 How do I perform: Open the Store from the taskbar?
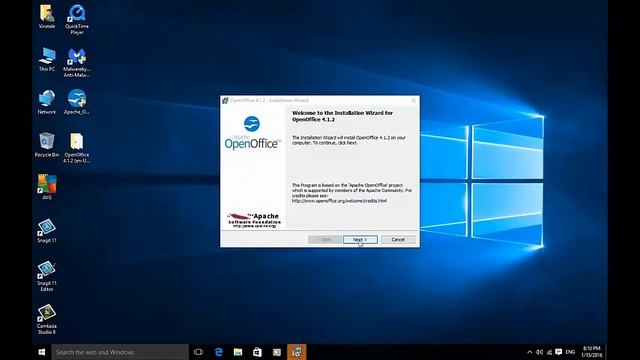[257, 352]
